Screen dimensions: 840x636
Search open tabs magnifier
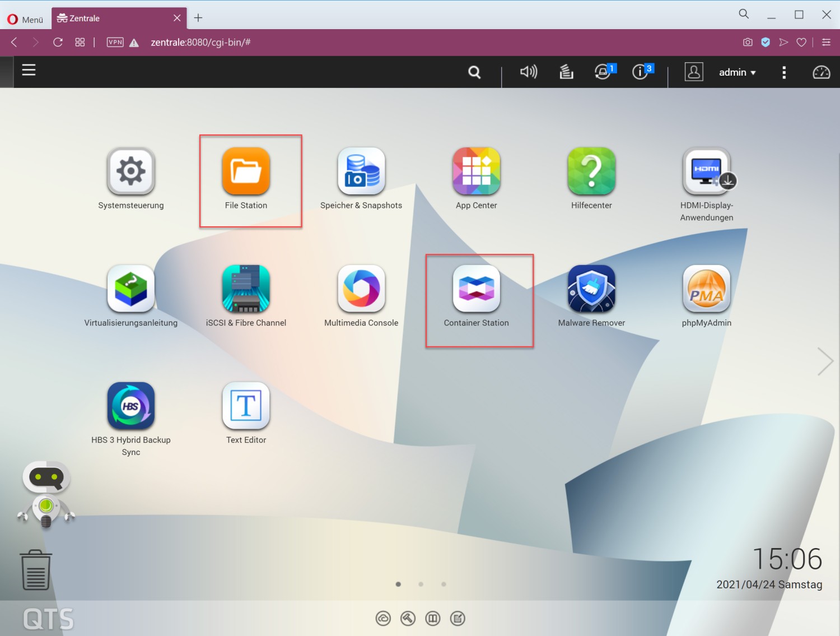click(744, 14)
